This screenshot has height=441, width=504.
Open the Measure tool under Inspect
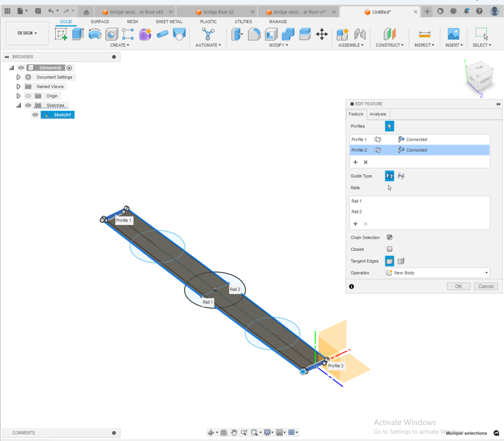pyautogui.click(x=424, y=34)
